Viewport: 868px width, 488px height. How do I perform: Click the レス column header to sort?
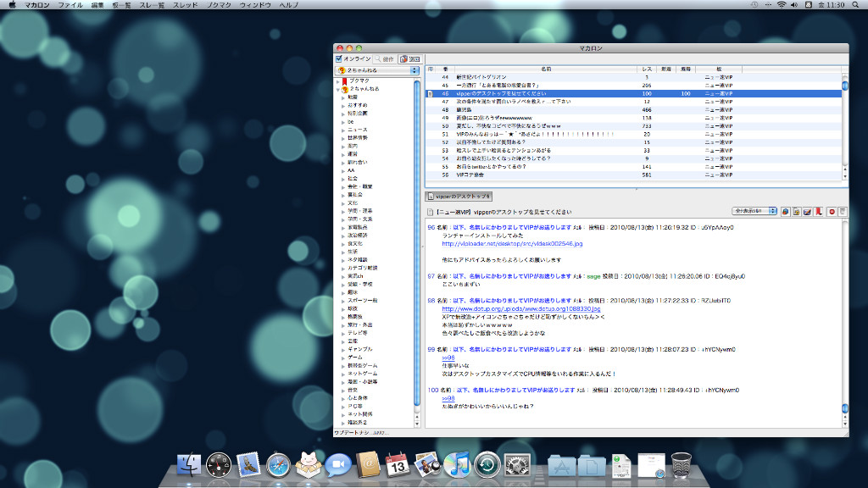(646, 68)
